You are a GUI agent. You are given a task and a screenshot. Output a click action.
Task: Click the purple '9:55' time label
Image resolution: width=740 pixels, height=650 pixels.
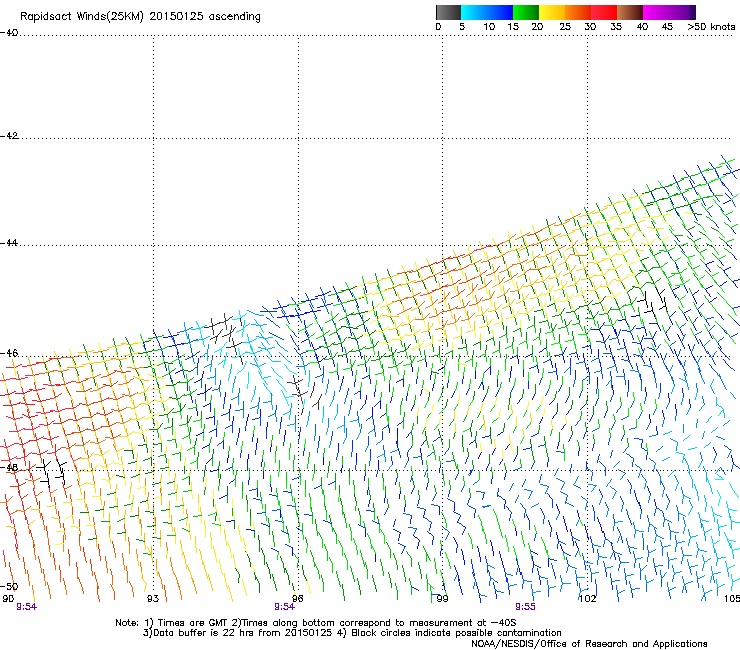coord(525,607)
